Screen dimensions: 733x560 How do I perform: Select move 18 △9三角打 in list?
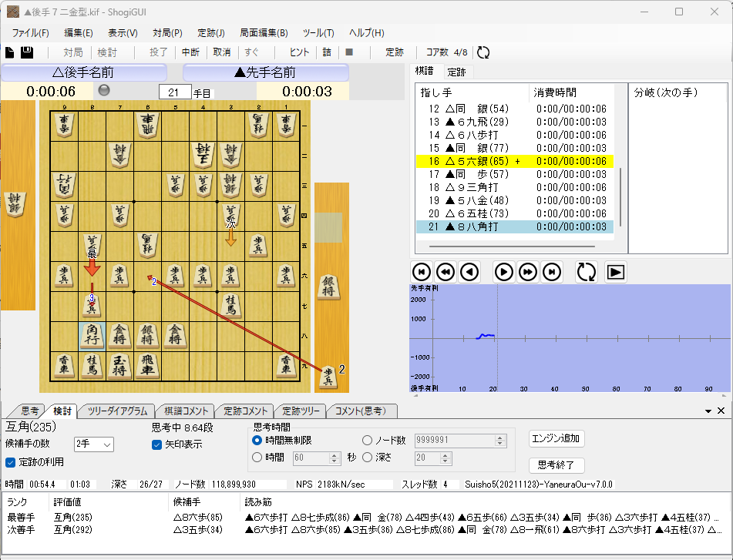coord(515,187)
